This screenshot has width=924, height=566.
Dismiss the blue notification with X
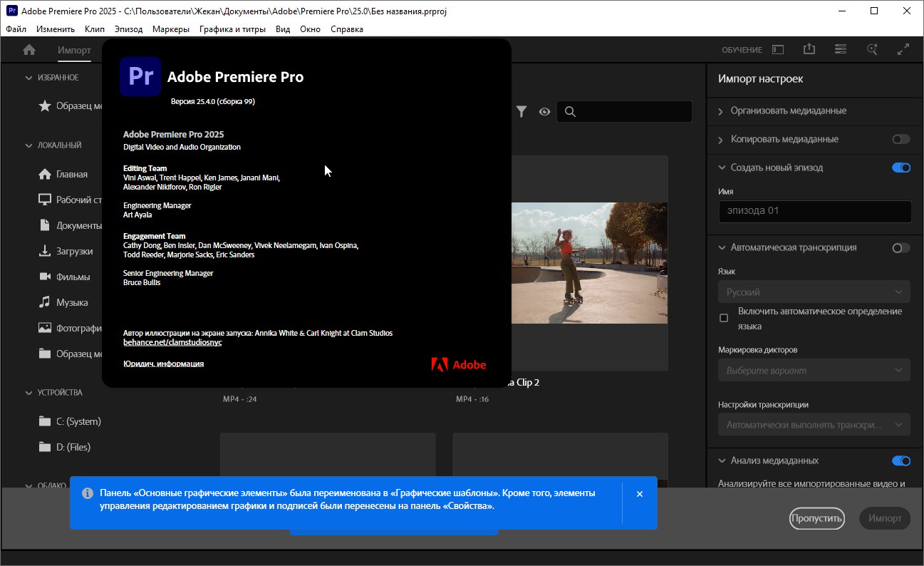pos(639,494)
